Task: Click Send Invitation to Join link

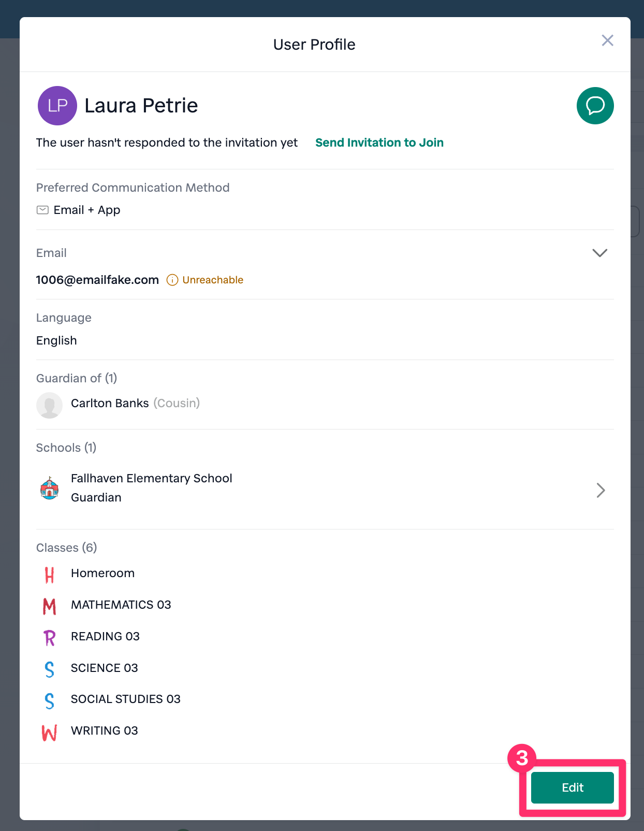Action: (379, 142)
